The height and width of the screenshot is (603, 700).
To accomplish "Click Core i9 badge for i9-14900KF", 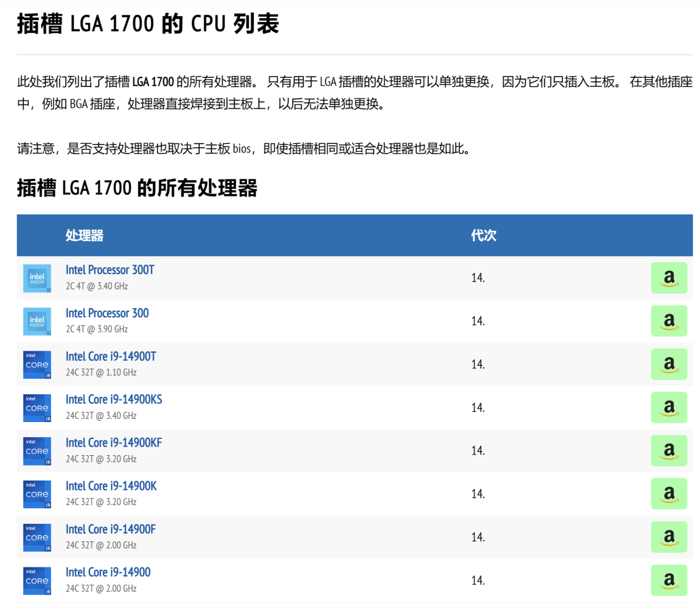I will point(37,451).
